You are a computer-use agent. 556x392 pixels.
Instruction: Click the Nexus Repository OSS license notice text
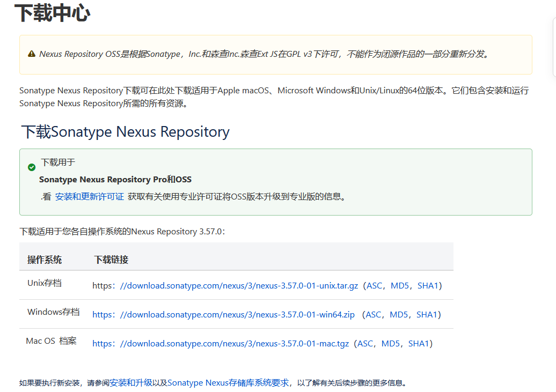264,54
